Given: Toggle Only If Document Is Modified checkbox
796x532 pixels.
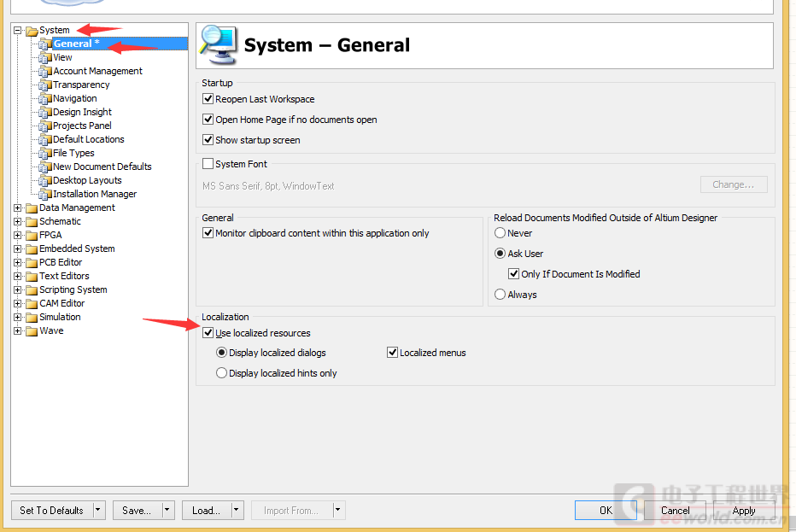Looking at the screenshot, I should coord(514,274).
